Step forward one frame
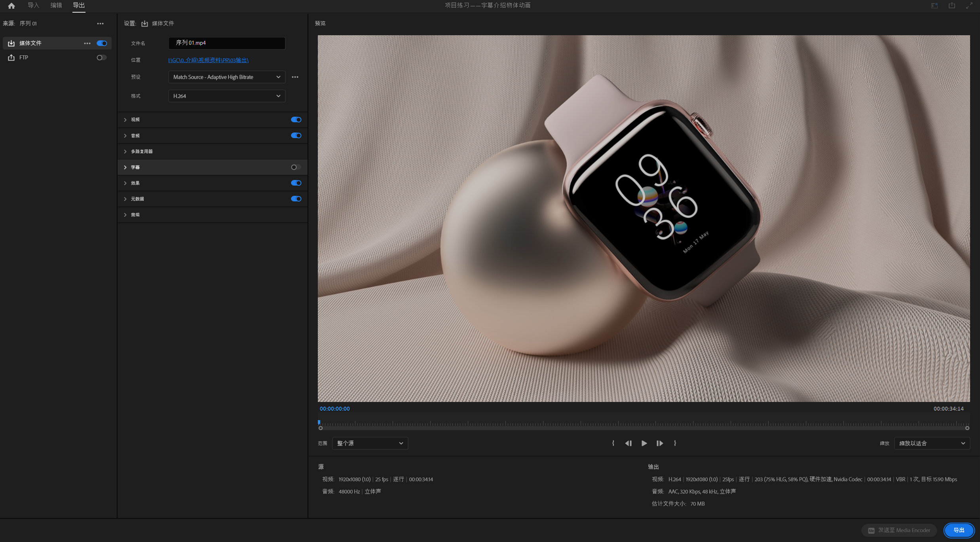980x542 pixels. pyautogui.click(x=659, y=443)
